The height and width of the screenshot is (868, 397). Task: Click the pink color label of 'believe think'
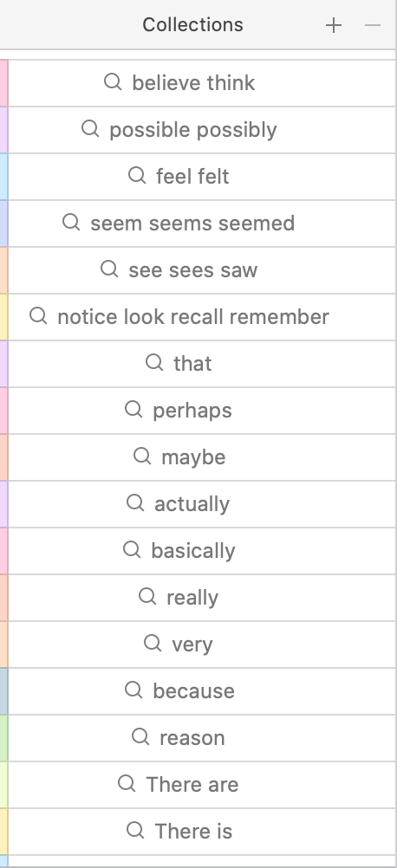click(3, 83)
